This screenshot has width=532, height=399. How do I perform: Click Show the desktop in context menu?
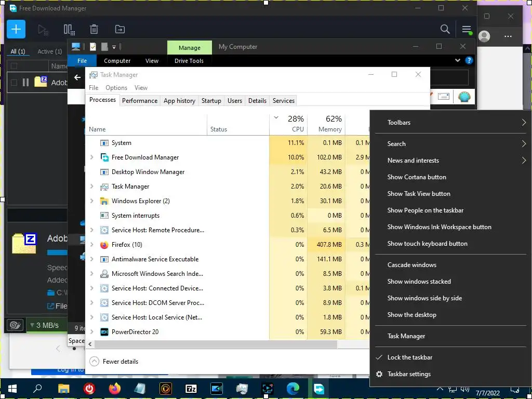pyautogui.click(x=412, y=315)
